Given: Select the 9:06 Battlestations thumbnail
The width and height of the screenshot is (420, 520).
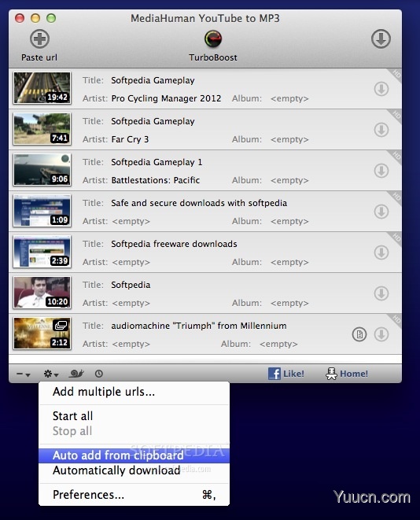Looking at the screenshot, I should click(x=42, y=170).
